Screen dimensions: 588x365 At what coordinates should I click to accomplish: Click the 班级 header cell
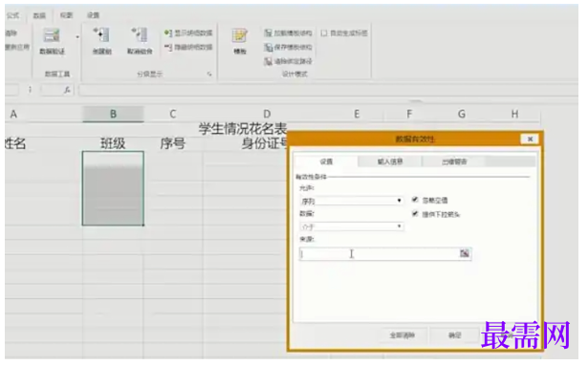pos(113,143)
